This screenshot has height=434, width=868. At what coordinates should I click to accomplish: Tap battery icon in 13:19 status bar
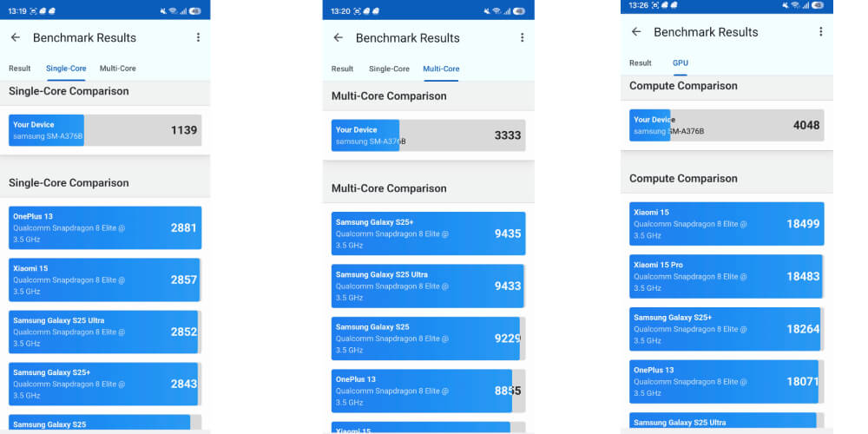(x=195, y=11)
